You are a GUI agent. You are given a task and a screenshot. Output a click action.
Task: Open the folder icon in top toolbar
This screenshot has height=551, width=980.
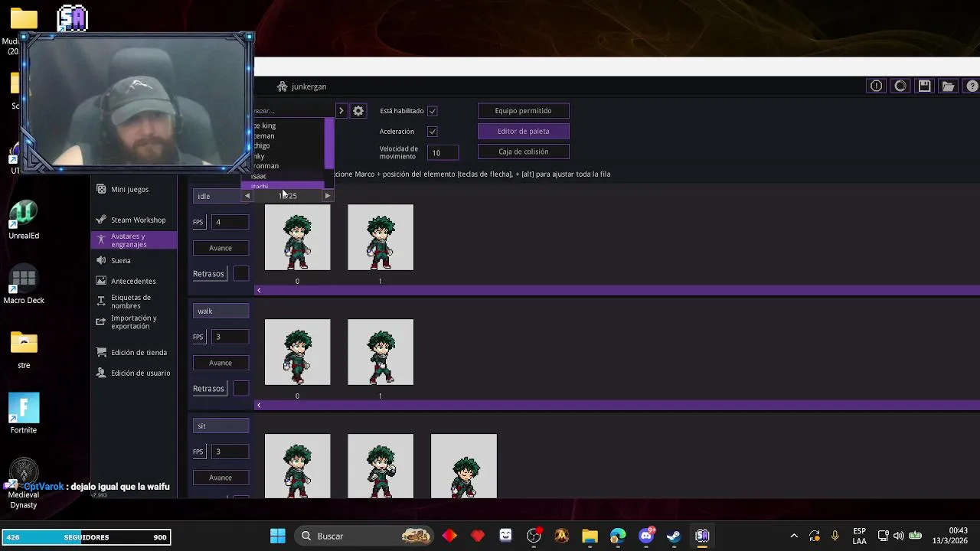948,86
